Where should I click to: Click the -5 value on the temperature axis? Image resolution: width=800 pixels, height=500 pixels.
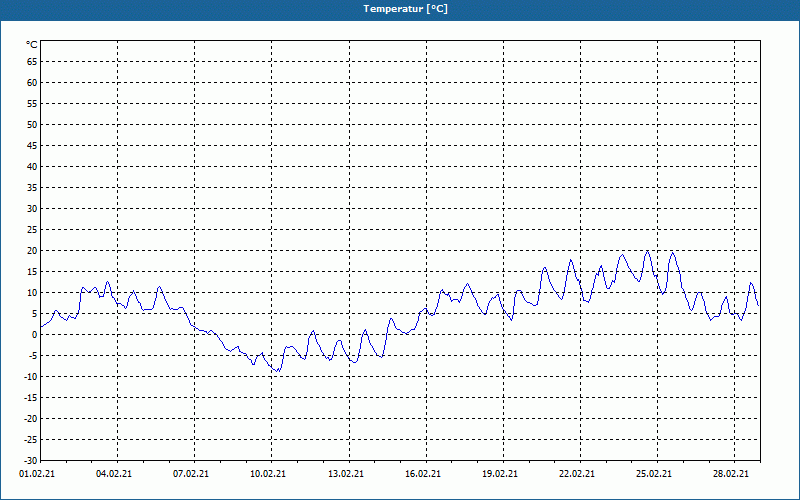(x=33, y=356)
